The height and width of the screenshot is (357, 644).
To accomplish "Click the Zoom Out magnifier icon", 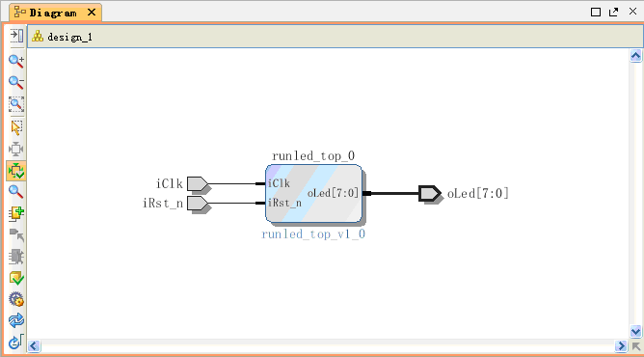I will coord(16,82).
